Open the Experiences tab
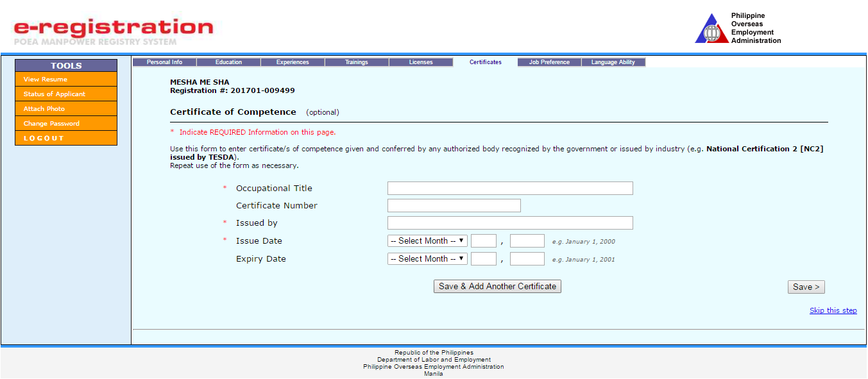This screenshot has height=379, width=868. click(293, 62)
